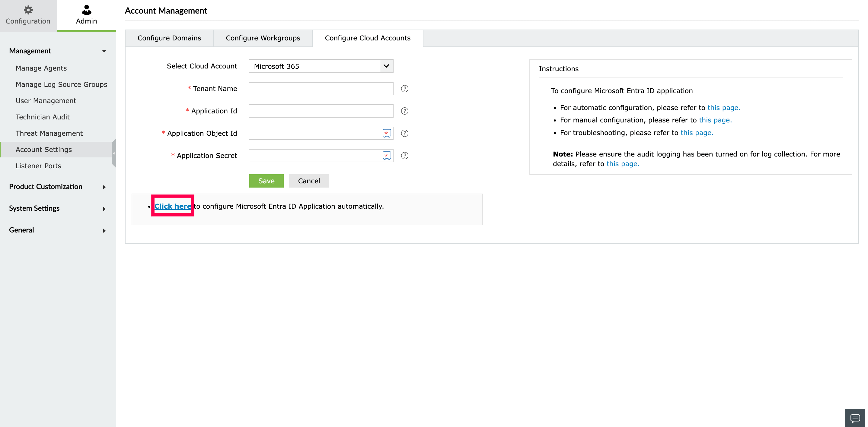Click Application Secret help question icon
Screen dimensions: 868x427
click(404, 156)
